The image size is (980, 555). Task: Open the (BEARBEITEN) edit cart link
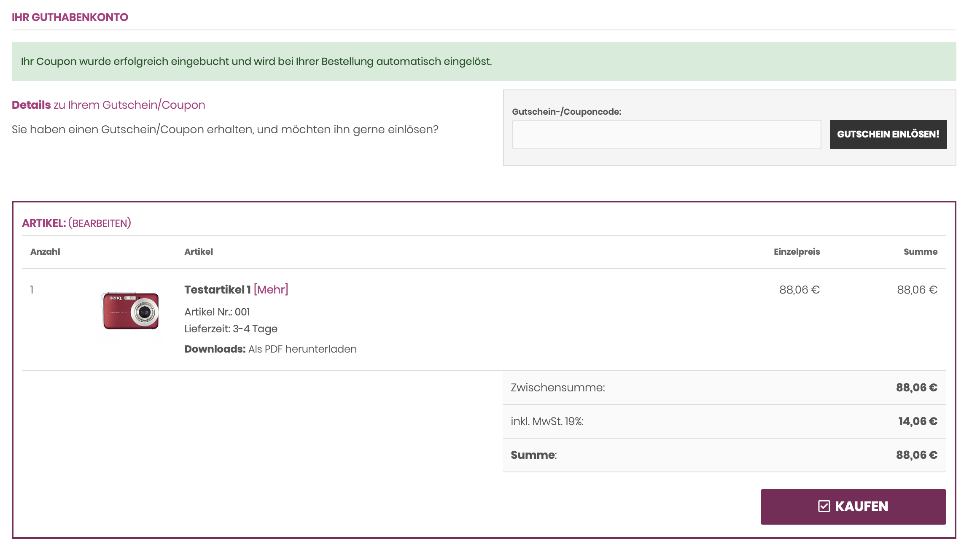click(x=100, y=223)
